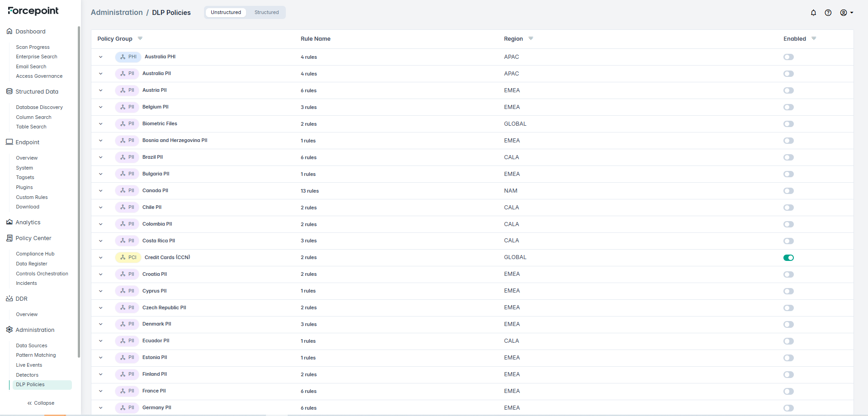Click the Dashboard home icon in sidebar
The width and height of the screenshot is (868, 416).
[x=9, y=31]
